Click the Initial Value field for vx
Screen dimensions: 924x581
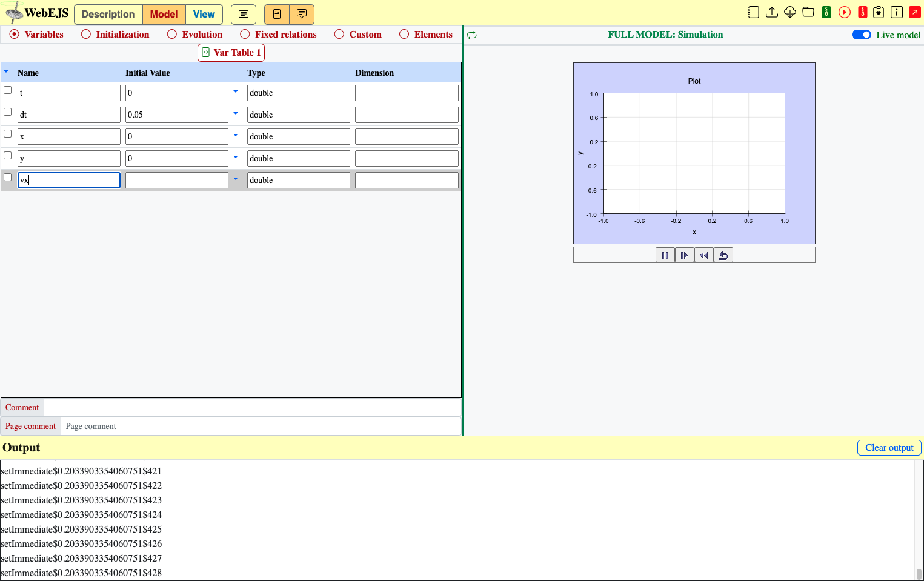point(177,180)
